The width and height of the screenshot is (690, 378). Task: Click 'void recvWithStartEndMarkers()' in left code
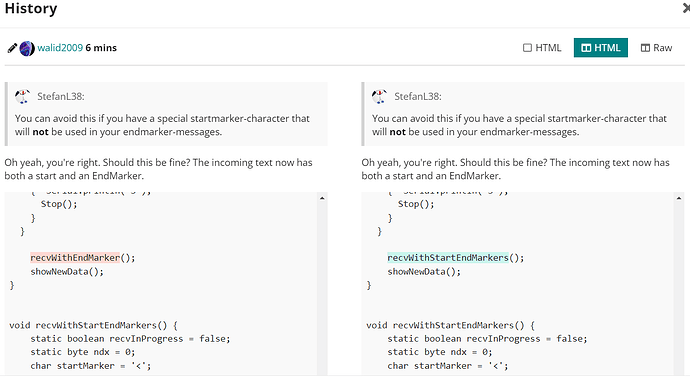93,326
